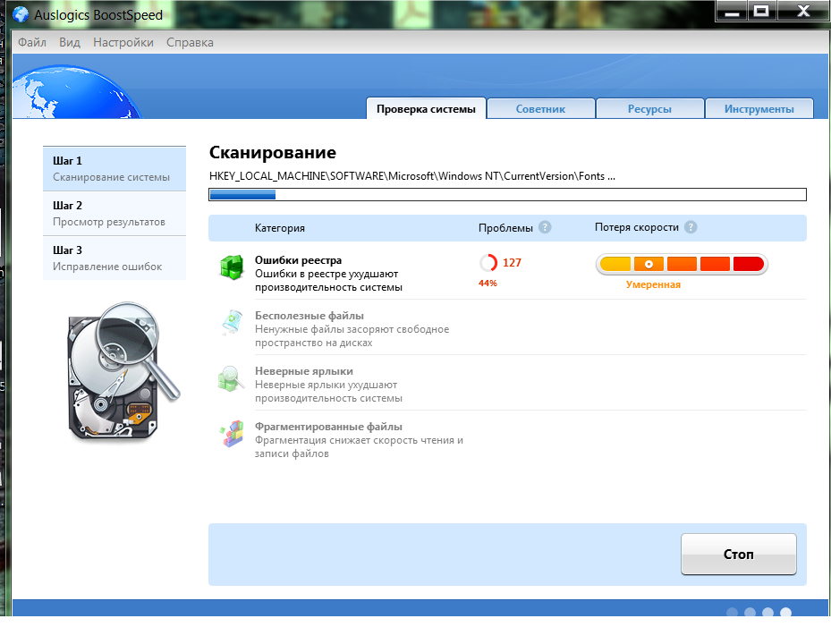This screenshot has width=831, height=644.
Task: Select Шаг 3 Исправление ошибок step
Action: [x=114, y=258]
